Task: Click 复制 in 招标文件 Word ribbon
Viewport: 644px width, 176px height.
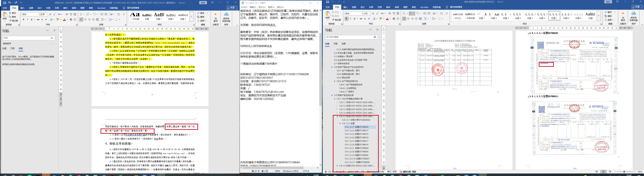Action: coord(13,17)
